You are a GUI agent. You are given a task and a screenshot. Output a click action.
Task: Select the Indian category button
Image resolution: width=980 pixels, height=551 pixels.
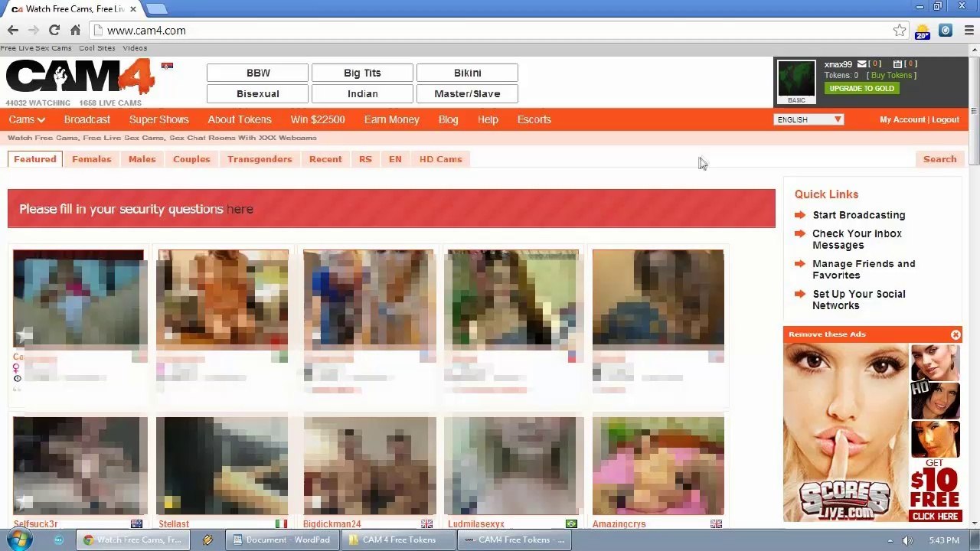click(x=362, y=93)
